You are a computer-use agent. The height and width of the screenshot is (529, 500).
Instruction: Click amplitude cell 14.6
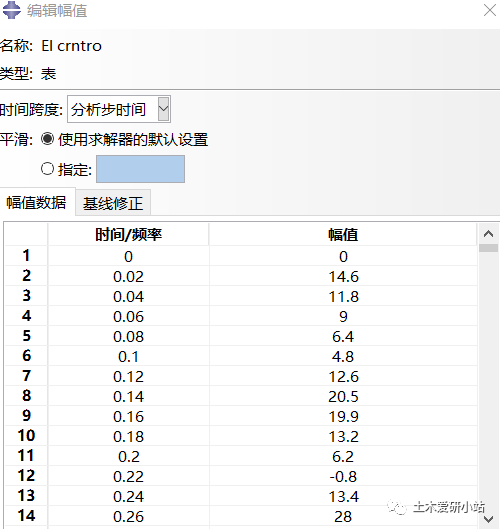343,276
